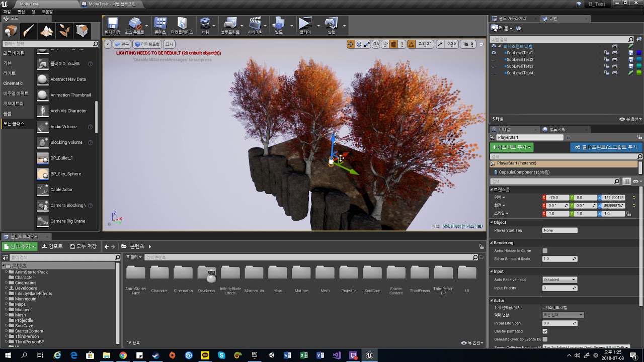Open the 뷰 옵션 dropdown in Levels panel

coord(630,119)
